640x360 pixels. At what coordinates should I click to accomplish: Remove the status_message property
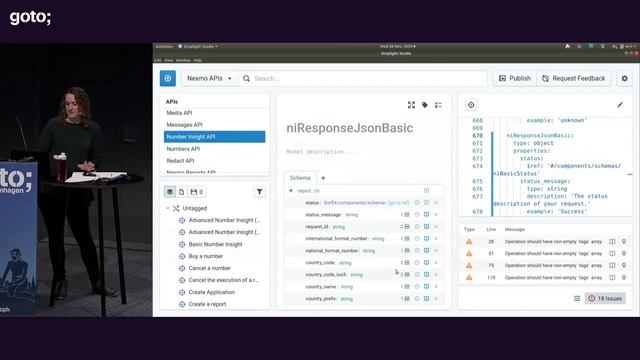pos(436,215)
